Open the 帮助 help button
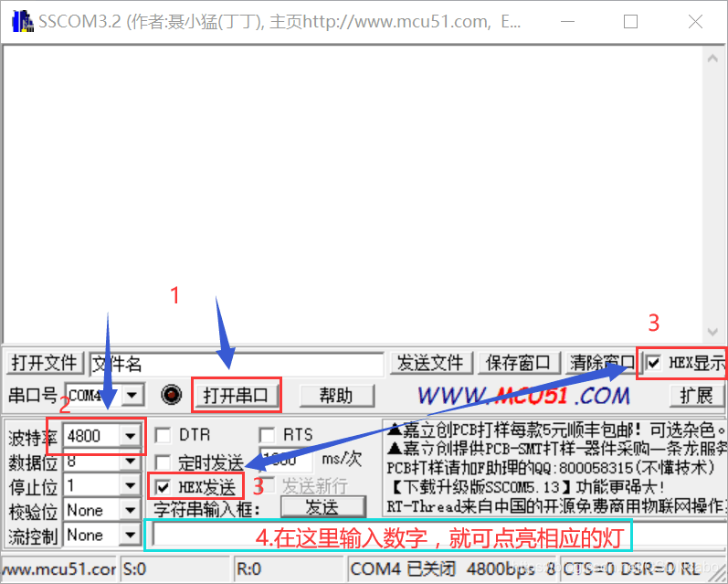Viewport: 728px width, 584px height. pyautogui.click(x=336, y=396)
